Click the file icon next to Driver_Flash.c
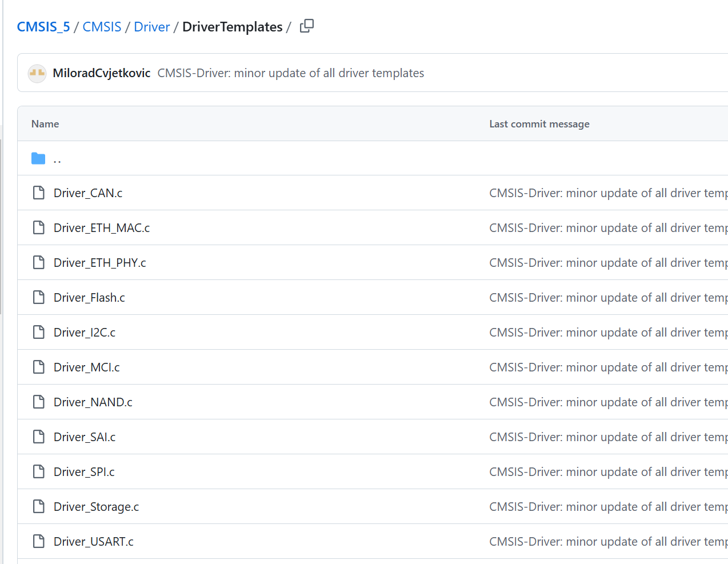The height and width of the screenshot is (564, 728). point(39,298)
